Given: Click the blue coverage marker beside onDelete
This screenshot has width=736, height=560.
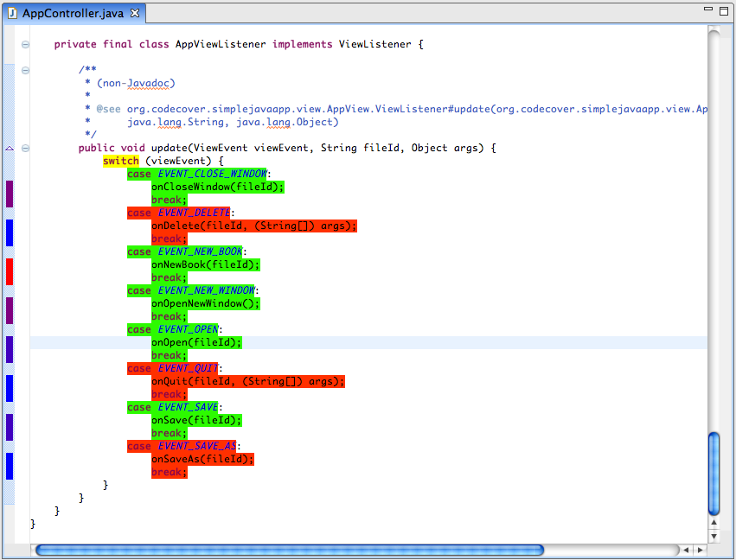Looking at the screenshot, I should pos(10,232).
